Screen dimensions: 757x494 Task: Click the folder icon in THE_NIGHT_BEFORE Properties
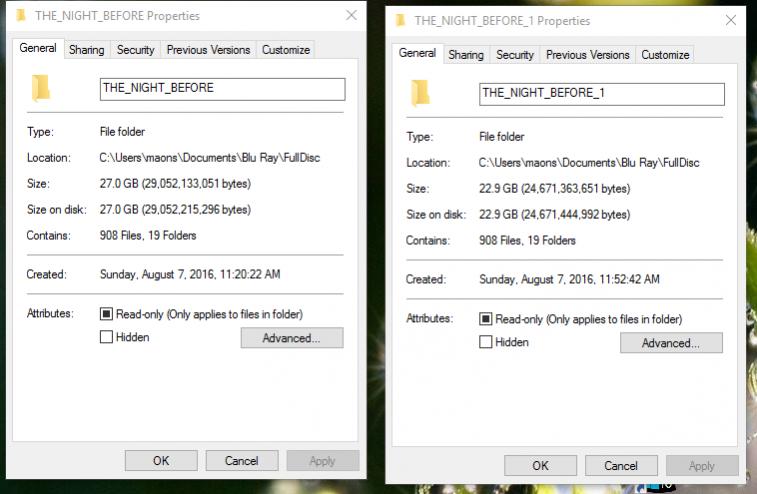(x=41, y=88)
